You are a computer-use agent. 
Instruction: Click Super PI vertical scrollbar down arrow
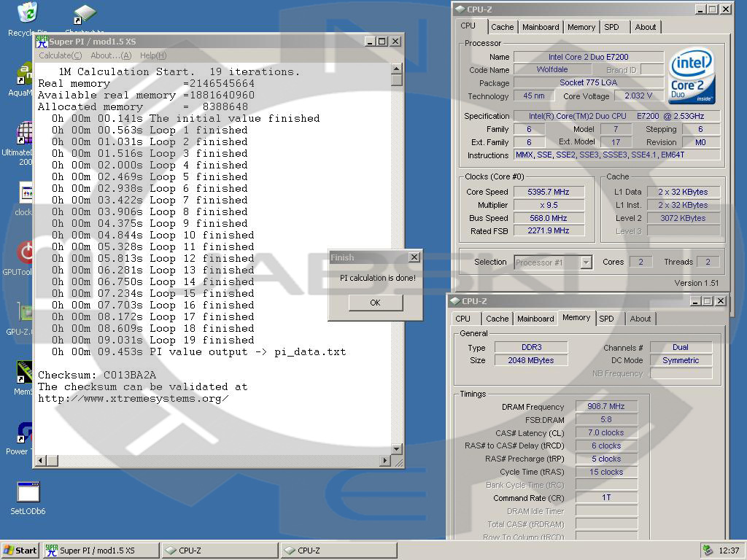396,449
